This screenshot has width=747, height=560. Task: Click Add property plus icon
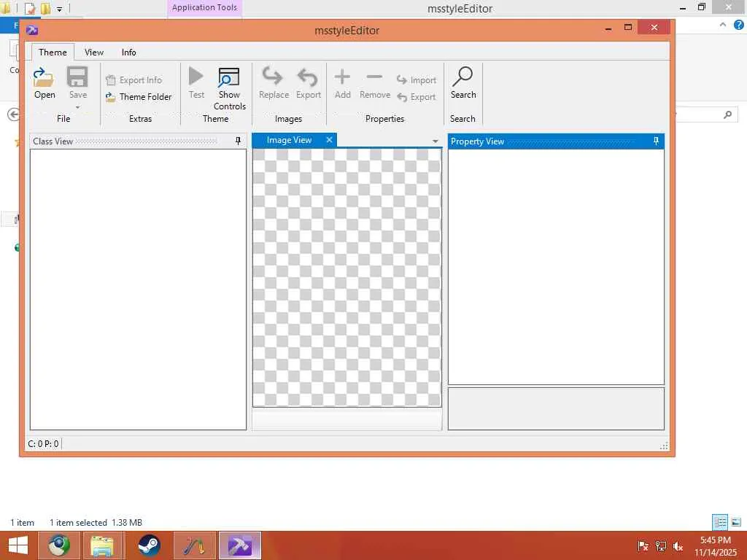(342, 77)
